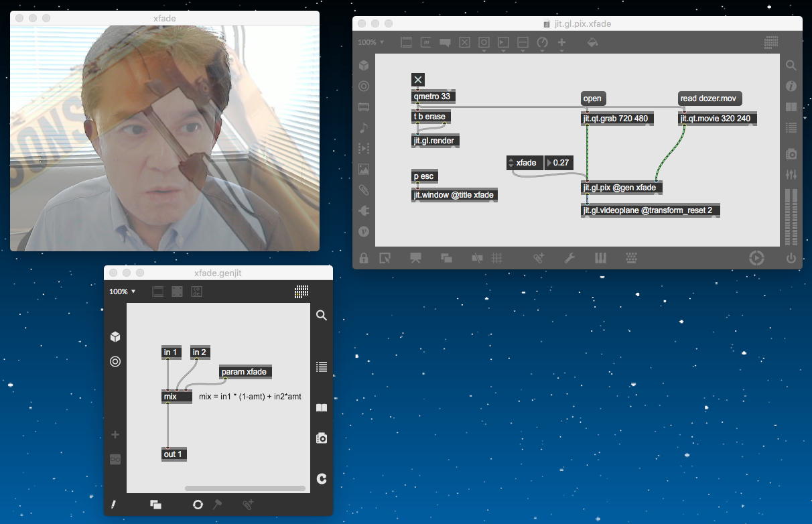The image size is (812, 524).
Task: Open the code C icon in xfade.genjit sidebar
Action: pyautogui.click(x=322, y=478)
